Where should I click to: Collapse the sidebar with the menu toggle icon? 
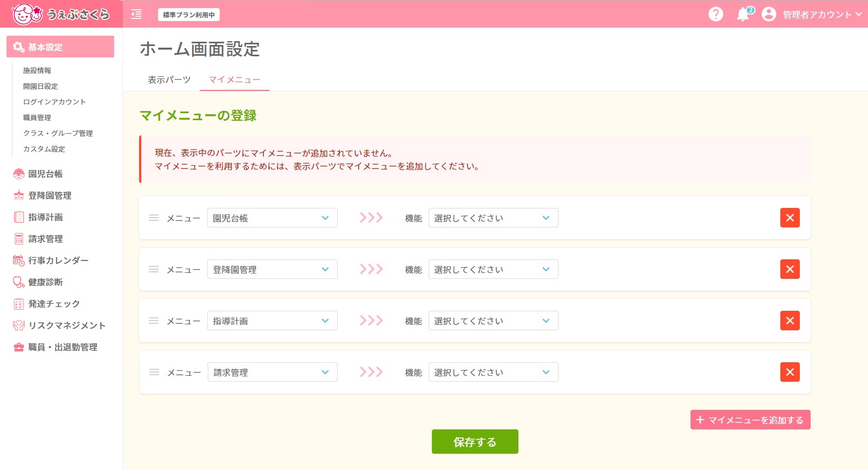pyautogui.click(x=136, y=15)
